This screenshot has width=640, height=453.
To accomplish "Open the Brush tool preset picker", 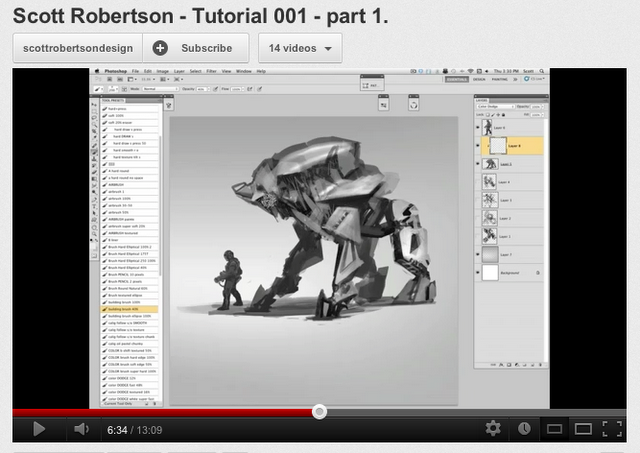I will (x=99, y=89).
